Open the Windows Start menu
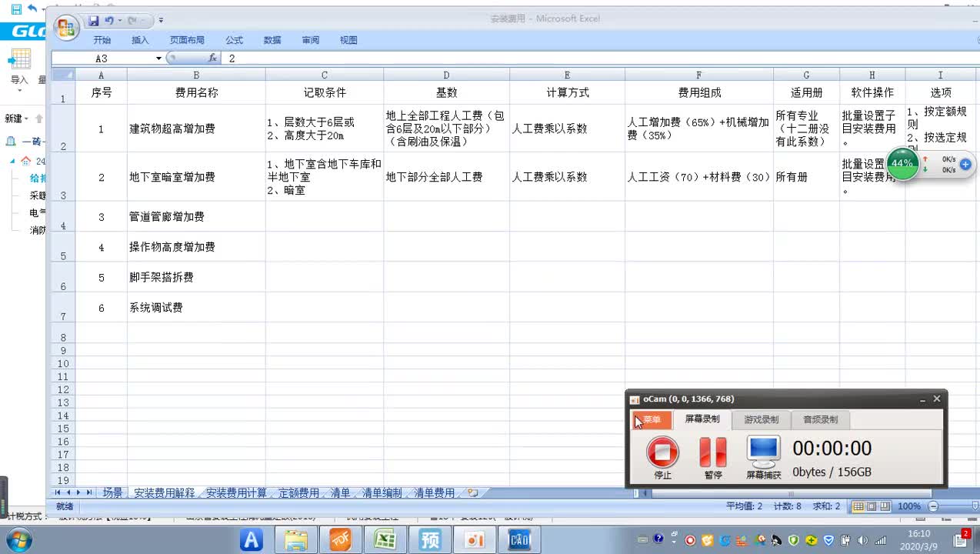980x554 pixels. click(x=18, y=541)
